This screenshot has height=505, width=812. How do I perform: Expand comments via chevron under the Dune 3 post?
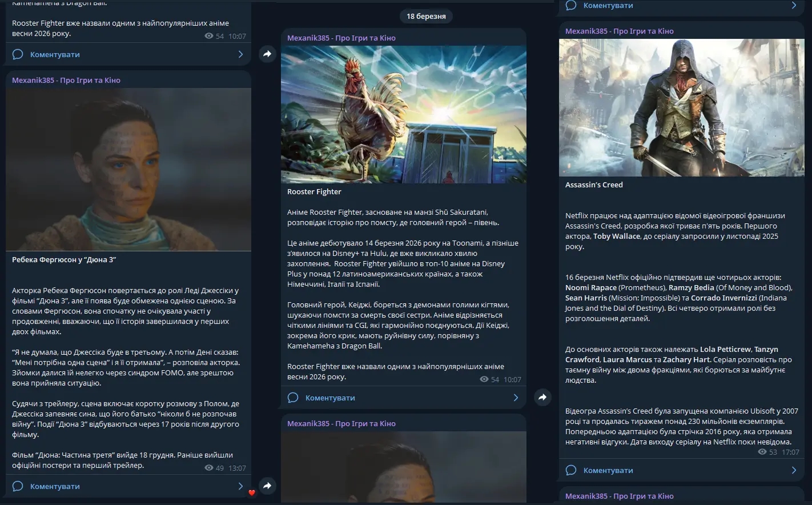coord(240,486)
